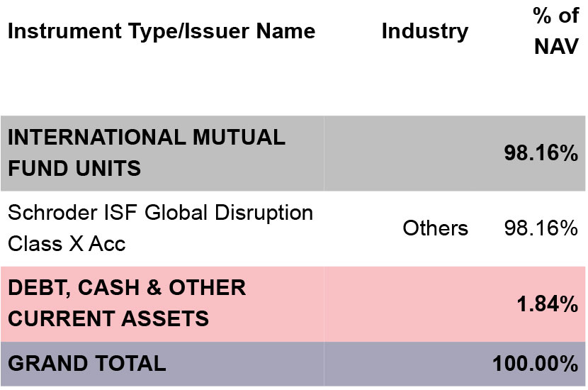Click the Others industry cell

(x=436, y=228)
